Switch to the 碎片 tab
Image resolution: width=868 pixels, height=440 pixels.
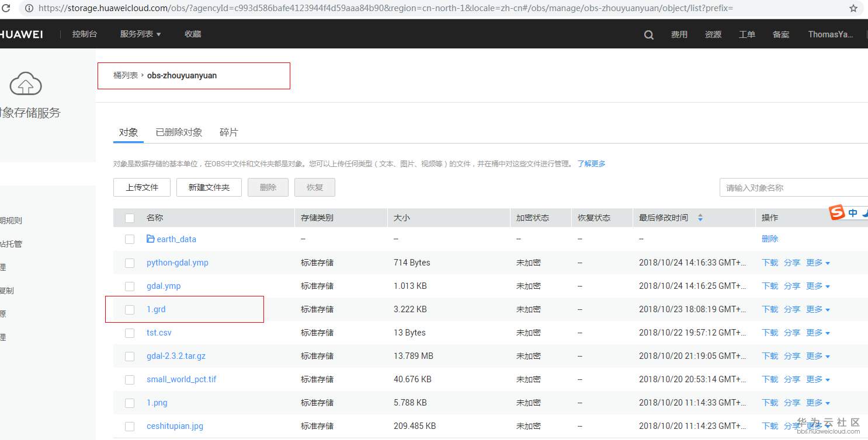[x=229, y=132]
